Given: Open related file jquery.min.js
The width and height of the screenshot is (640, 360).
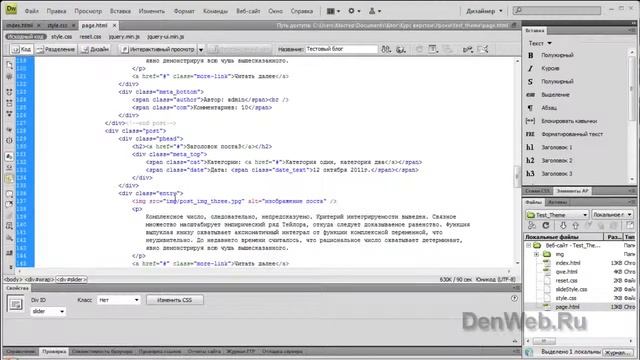Looking at the screenshot, I should pos(124,37).
